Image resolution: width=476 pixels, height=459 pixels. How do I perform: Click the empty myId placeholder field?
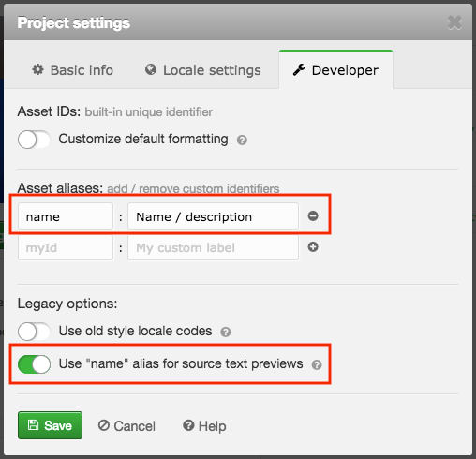coord(66,247)
